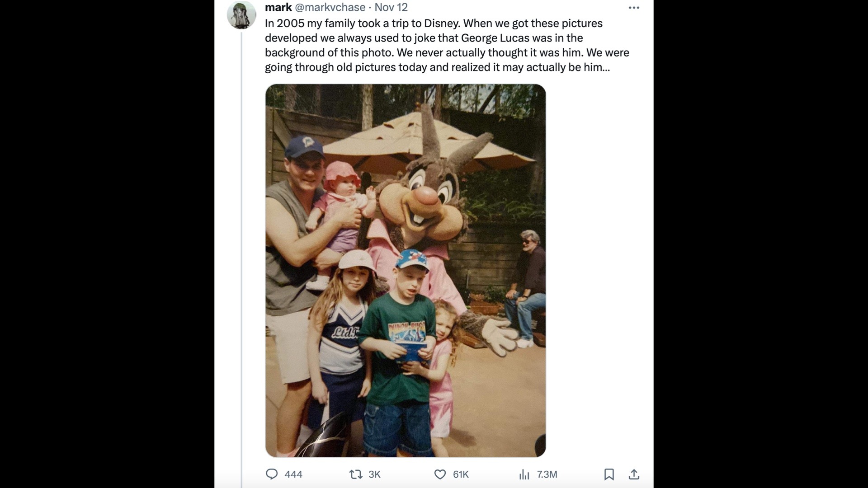Click the share upload arrow icon

tap(634, 474)
